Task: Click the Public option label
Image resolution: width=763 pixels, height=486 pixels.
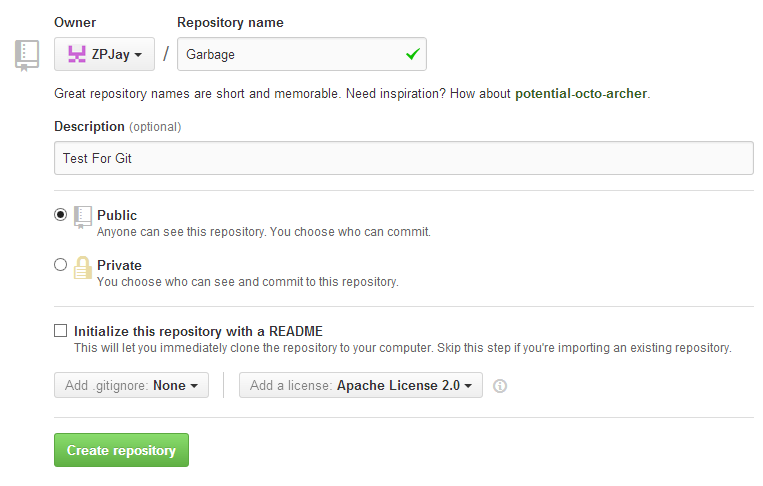Action: pyautogui.click(x=117, y=215)
